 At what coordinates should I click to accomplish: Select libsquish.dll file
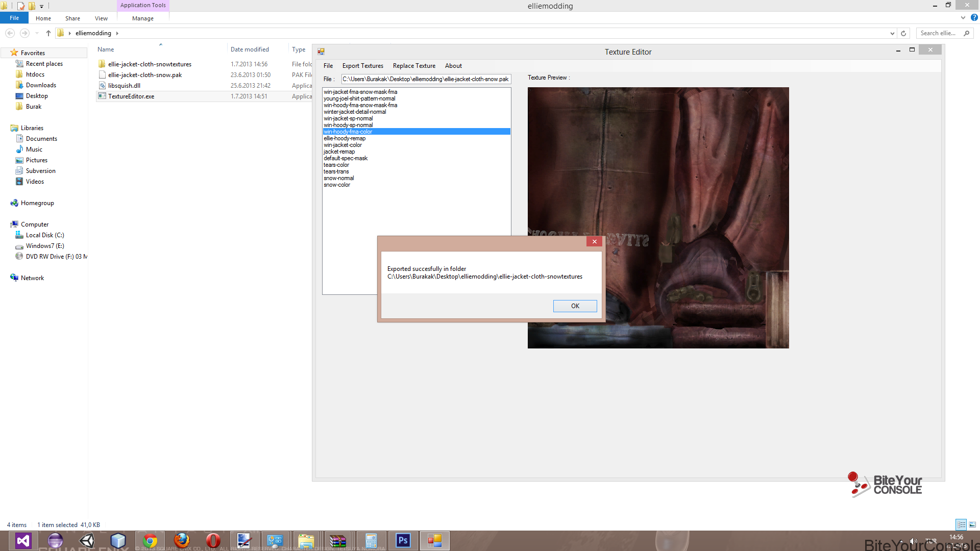124,86
